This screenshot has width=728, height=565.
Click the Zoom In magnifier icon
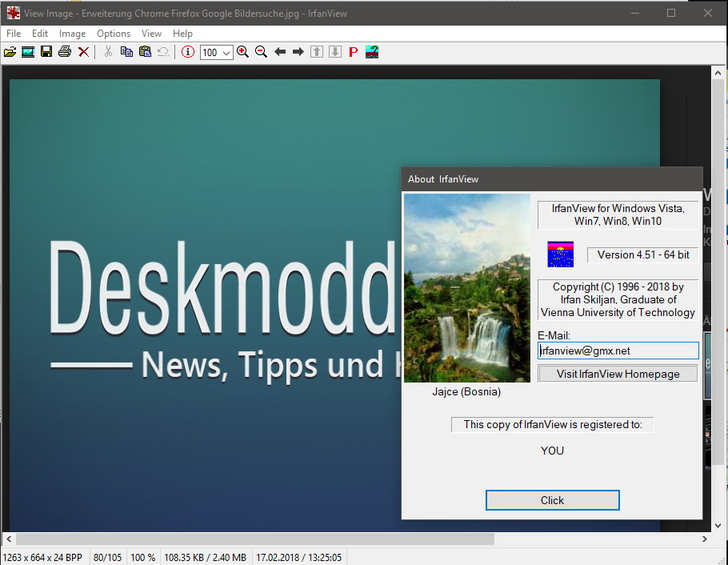click(x=242, y=51)
